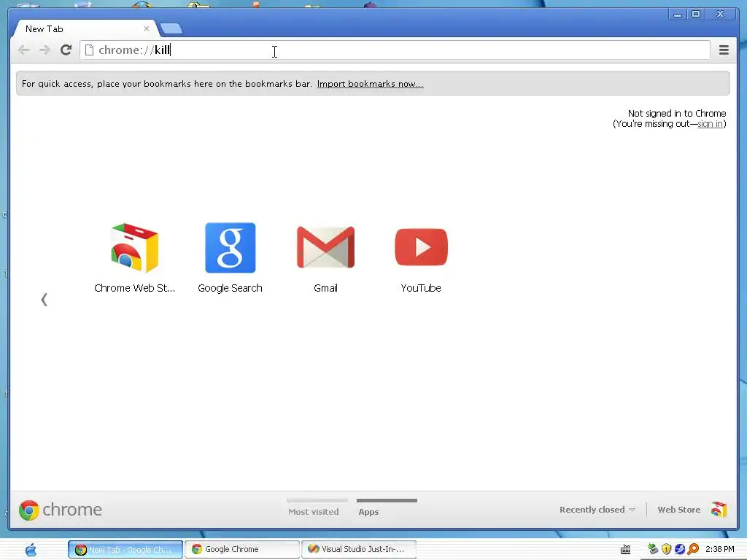Click the browser forward arrow
Screen dimensions: 747x560
[44, 50]
